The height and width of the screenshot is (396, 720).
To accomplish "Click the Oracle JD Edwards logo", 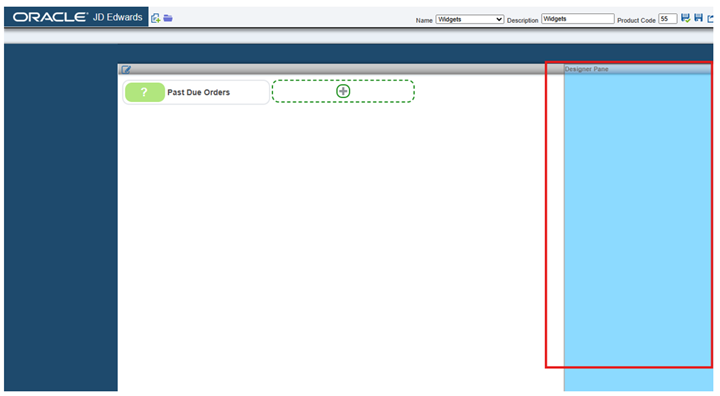I will tap(77, 17).
